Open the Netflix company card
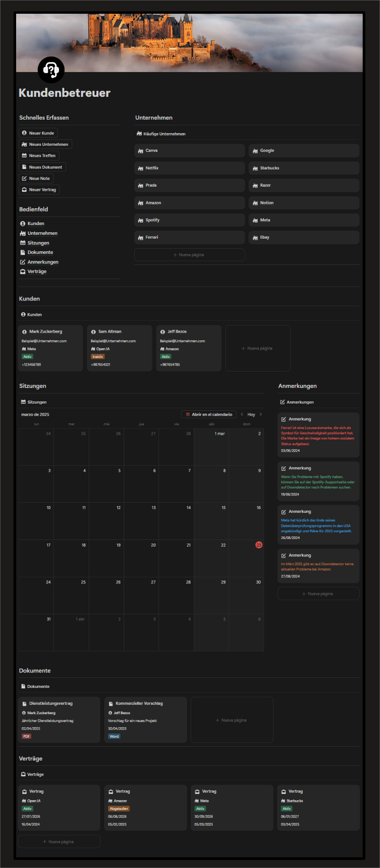 190,168
